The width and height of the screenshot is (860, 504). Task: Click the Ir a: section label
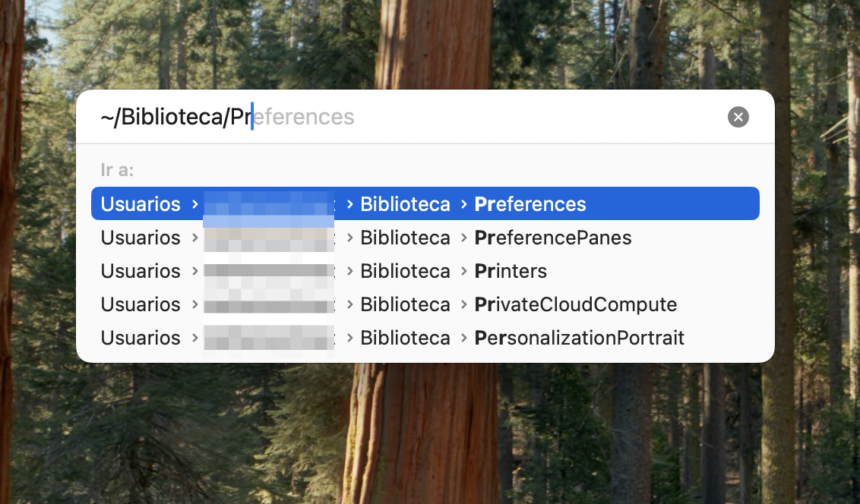pos(116,170)
